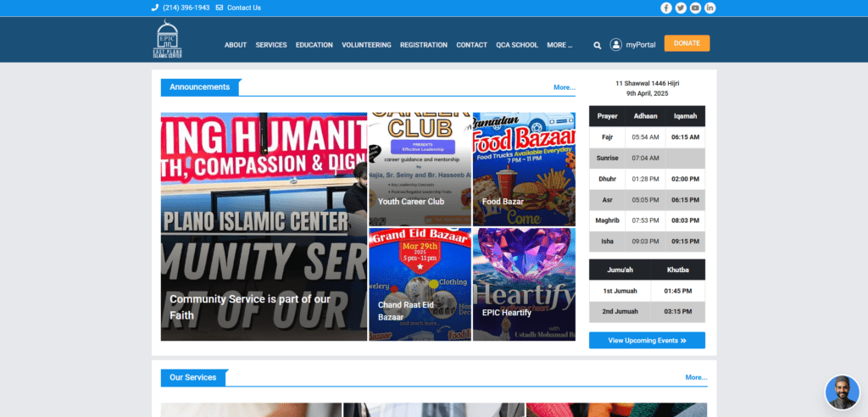Click the View Upcoming Events button
This screenshot has width=868, height=417.
point(647,341)
